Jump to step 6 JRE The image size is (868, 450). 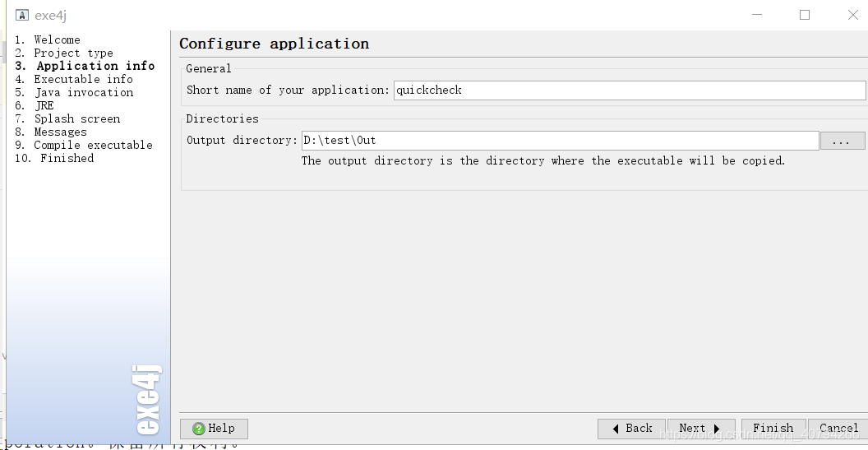click(x=35, y=106)
